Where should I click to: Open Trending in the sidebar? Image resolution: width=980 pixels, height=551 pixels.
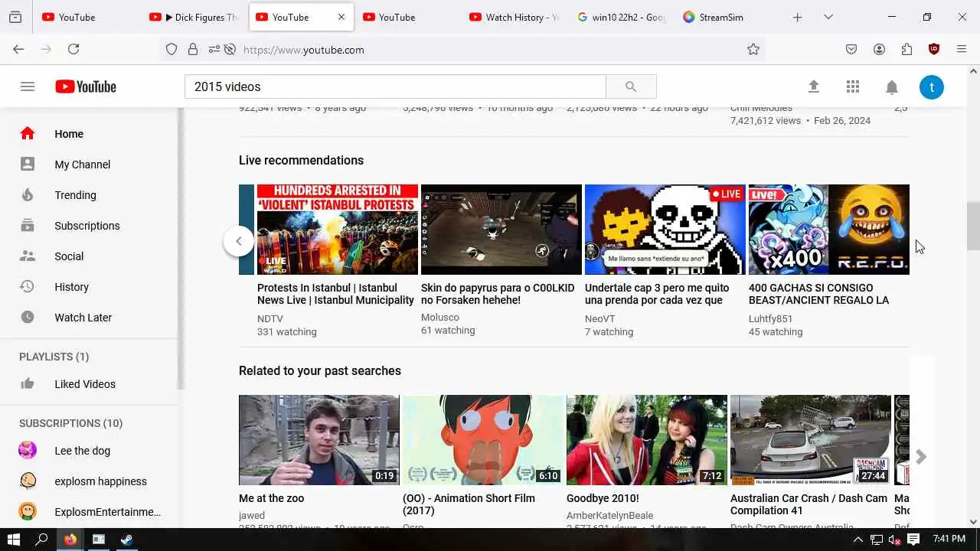(x=89, y=195)
